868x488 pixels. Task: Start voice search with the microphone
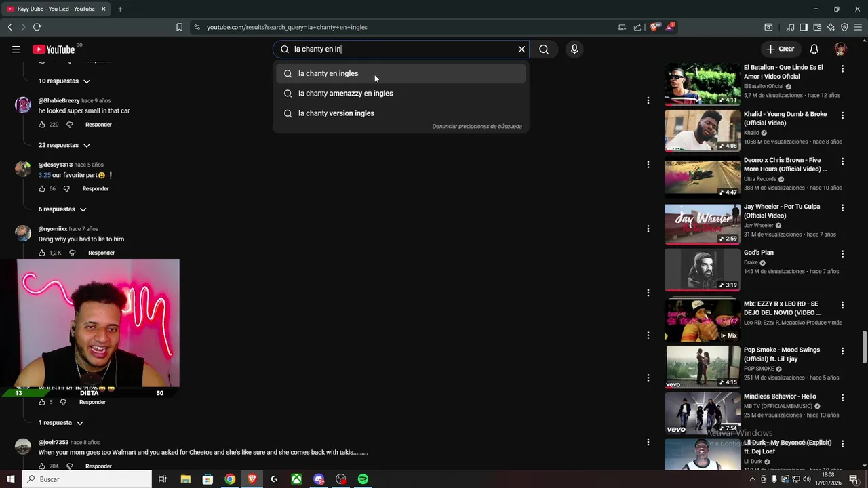point(574,49)
